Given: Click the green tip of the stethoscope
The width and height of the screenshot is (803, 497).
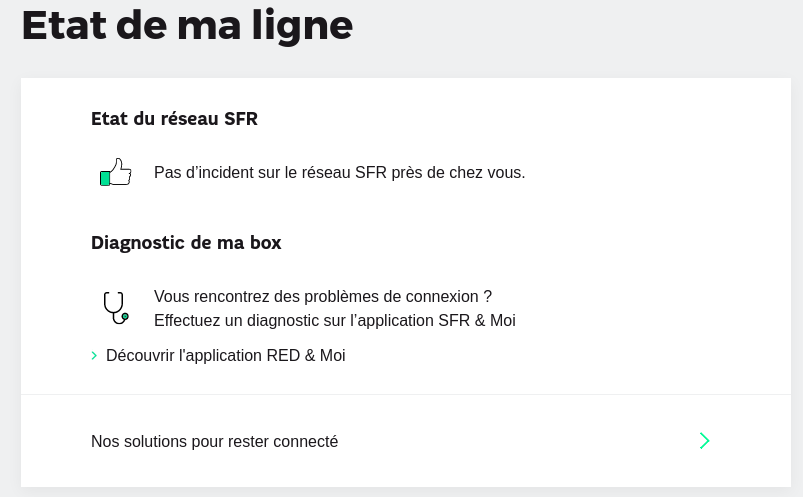Looking at the screenshot, I should (x=125, y=317).
